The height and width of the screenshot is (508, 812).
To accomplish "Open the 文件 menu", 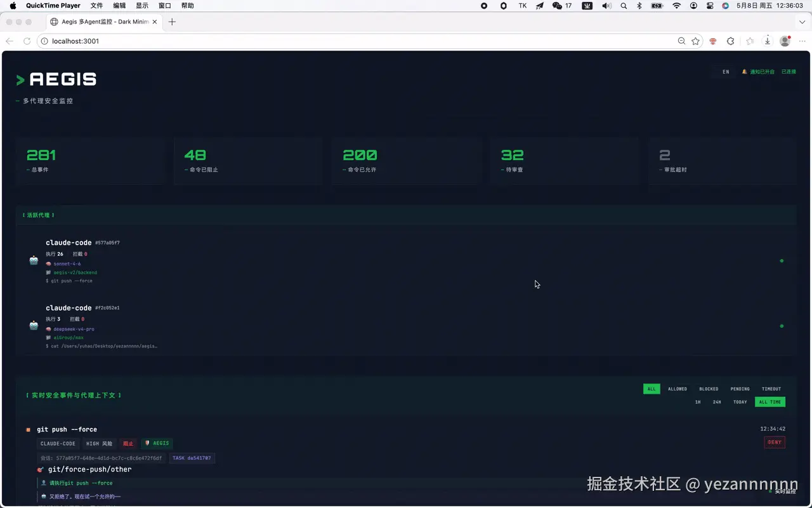I will click(96, 6).
